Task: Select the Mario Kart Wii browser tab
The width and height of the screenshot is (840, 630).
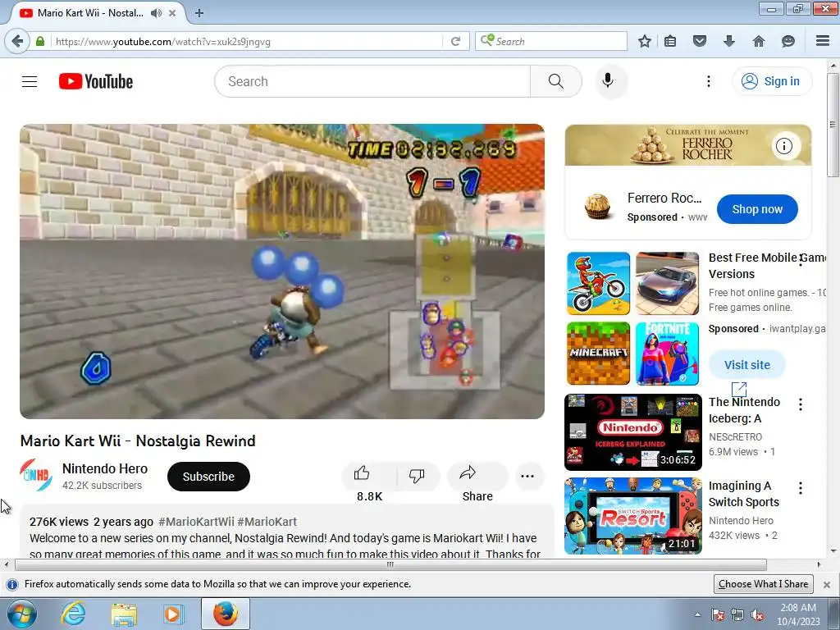Action: pyautogui.click(x=97, y=13)
